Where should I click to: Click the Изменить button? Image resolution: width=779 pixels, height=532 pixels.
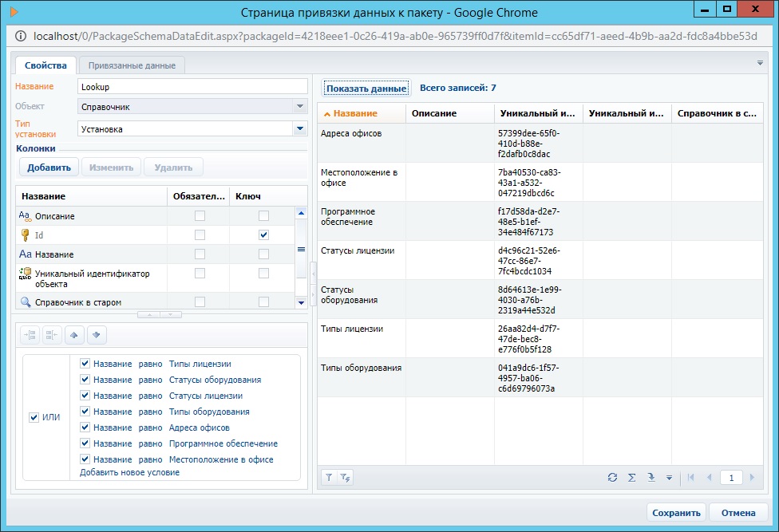coord(111,167)
